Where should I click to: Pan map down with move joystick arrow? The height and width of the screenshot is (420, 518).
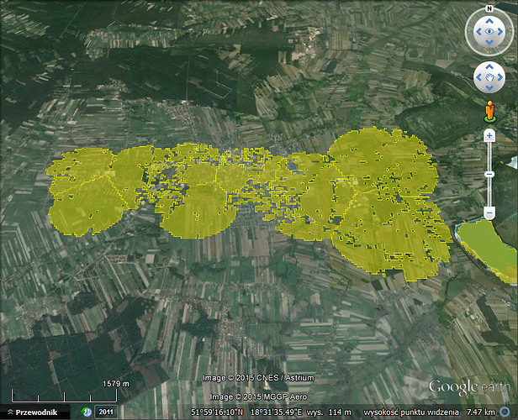pos(489,87)
